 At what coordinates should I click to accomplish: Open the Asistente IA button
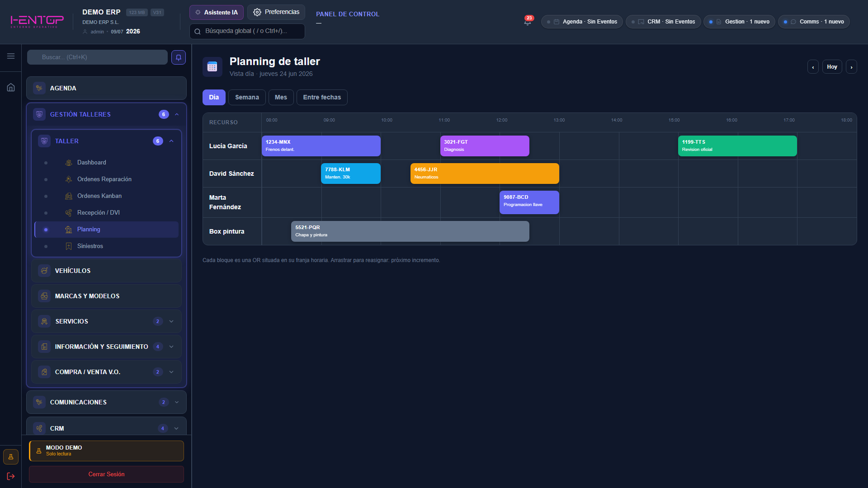click(217, 12)
